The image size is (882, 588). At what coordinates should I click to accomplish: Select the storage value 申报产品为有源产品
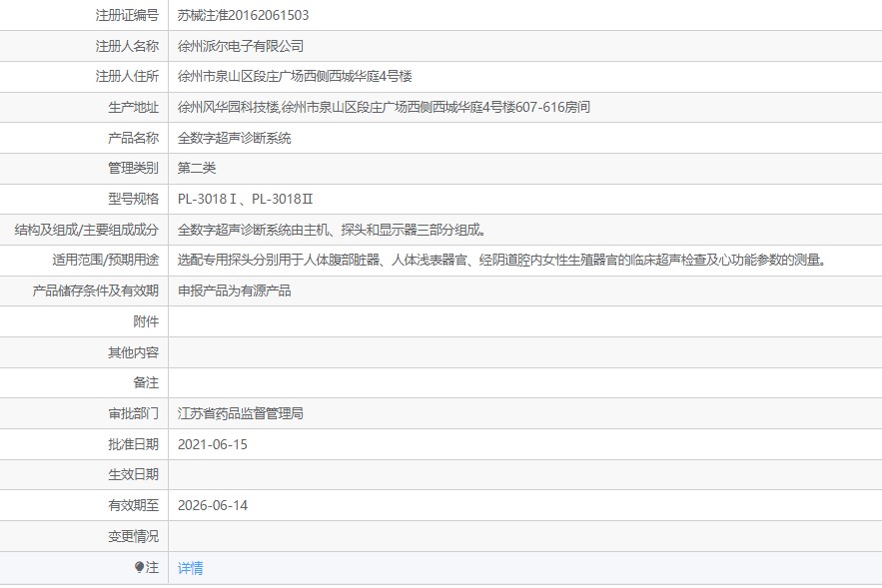tap(234, 291)
